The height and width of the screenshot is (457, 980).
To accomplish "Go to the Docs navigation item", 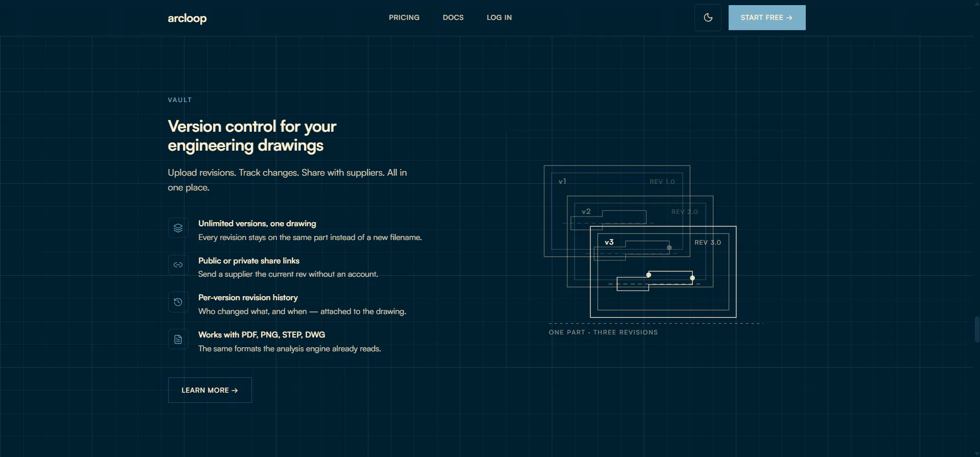I will 453,17.
